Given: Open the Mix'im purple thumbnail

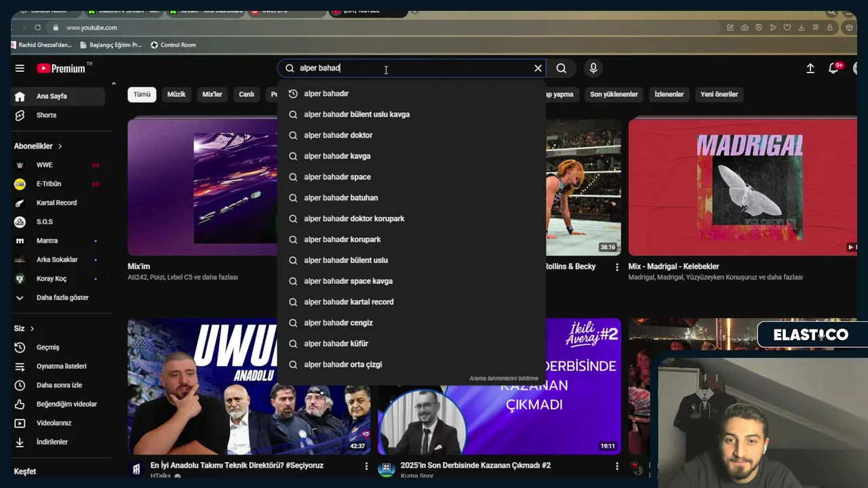Looking at the screenshot, I should coord(202,187).
